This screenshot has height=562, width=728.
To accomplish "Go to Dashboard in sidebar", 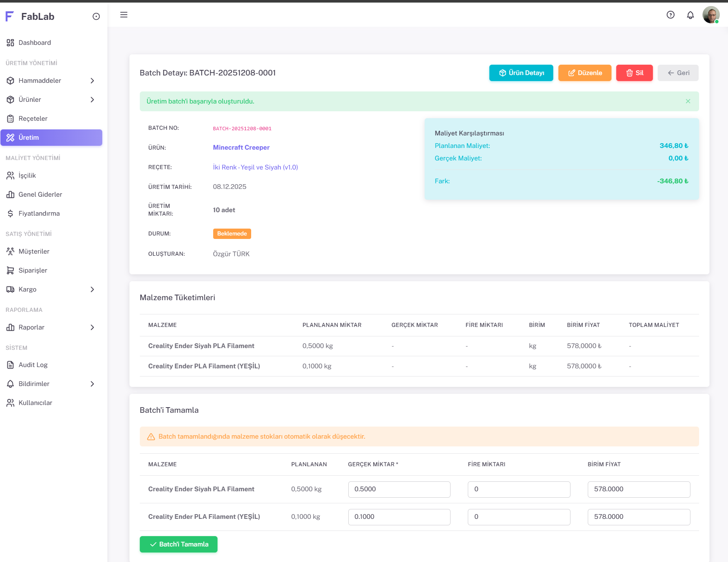I will coord(35,43).
